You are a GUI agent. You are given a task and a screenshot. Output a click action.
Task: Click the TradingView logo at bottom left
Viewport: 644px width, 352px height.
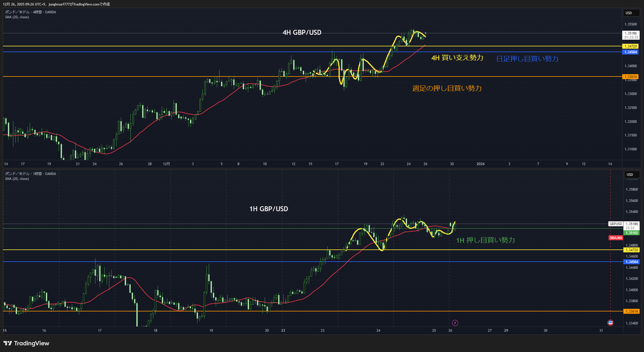coord(26,343)
